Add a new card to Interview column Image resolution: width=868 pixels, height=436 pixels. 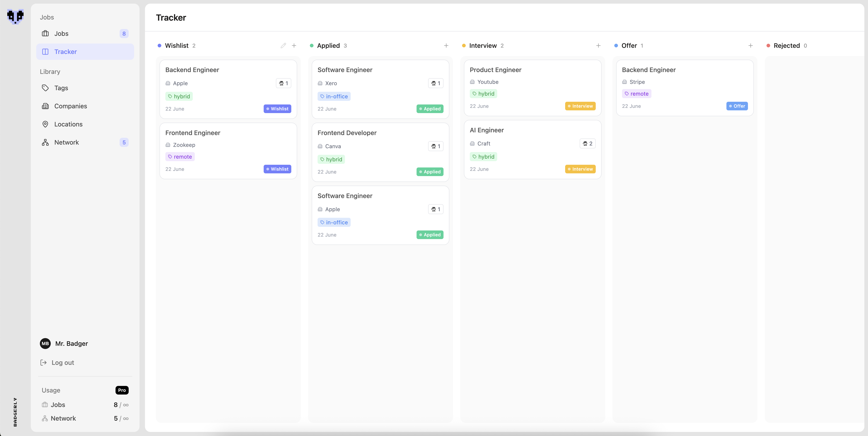[598, 46]
